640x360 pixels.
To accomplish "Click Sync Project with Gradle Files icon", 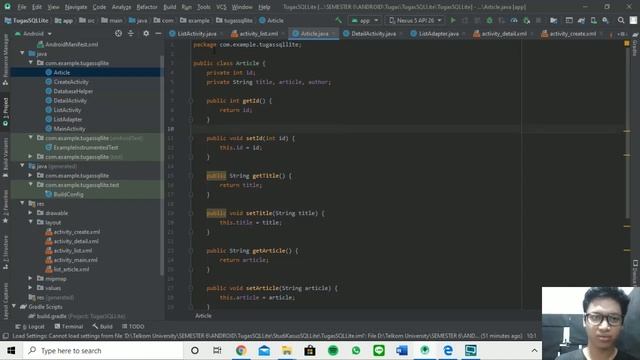I will 581,20.
